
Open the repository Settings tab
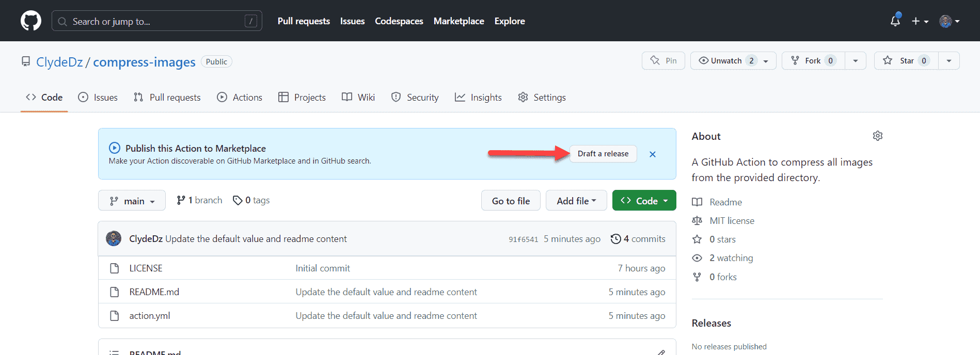(x=542, y=98)
